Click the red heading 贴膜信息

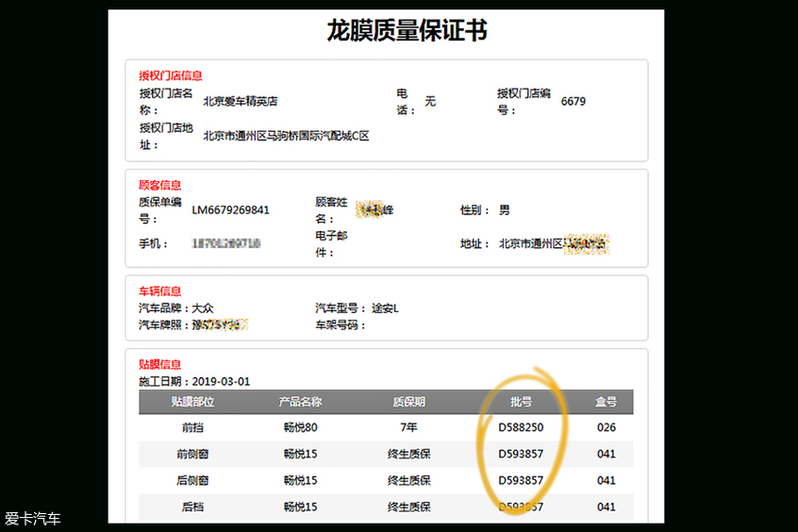159,364
